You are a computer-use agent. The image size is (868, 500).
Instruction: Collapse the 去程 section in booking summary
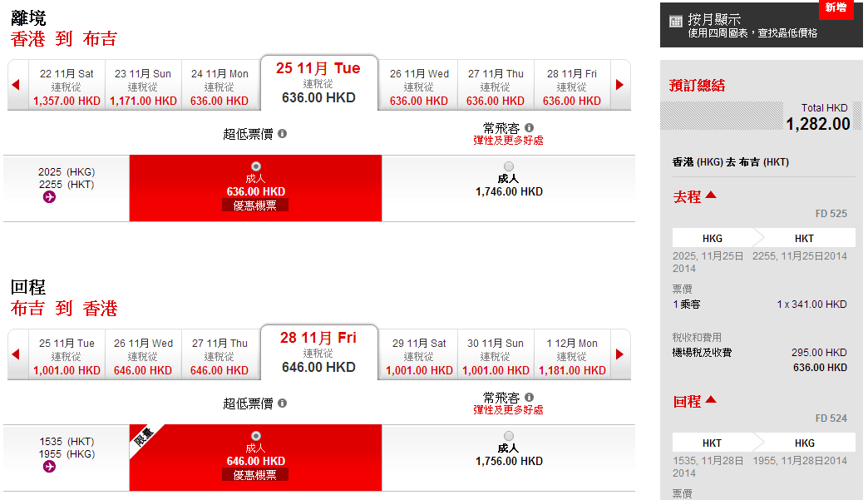coord(711,196)
